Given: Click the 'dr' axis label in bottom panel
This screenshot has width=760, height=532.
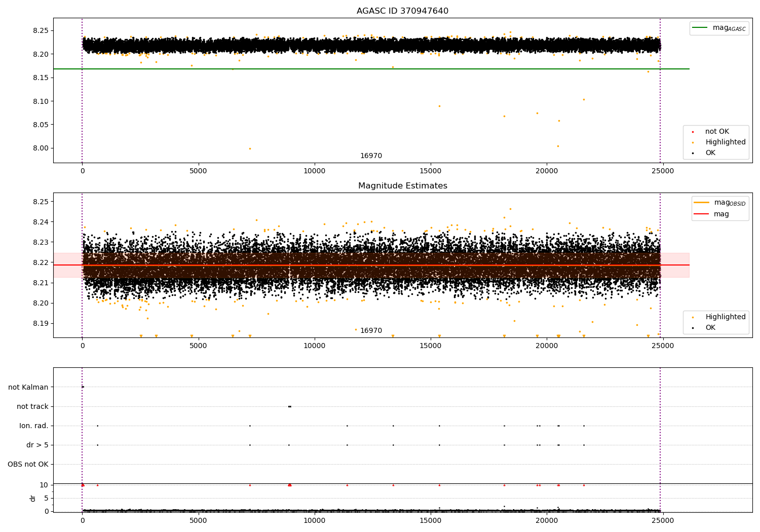Looking at the screenshot, I should coord(33,498).
